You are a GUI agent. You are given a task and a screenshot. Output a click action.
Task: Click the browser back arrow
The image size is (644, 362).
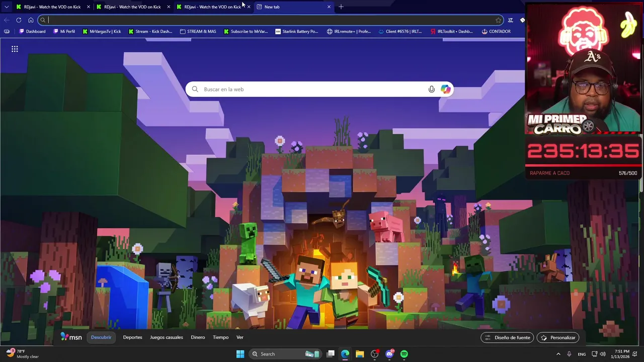(x=7, y=20)
